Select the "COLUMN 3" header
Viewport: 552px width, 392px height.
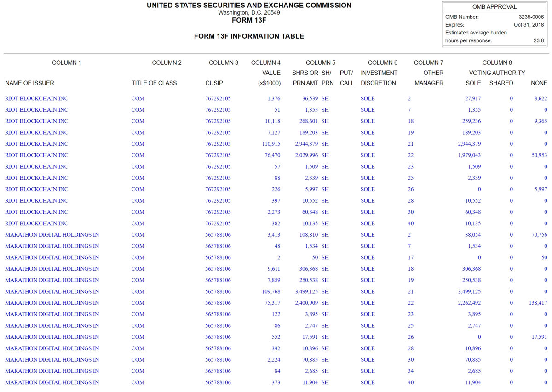(x=224, y=62)
